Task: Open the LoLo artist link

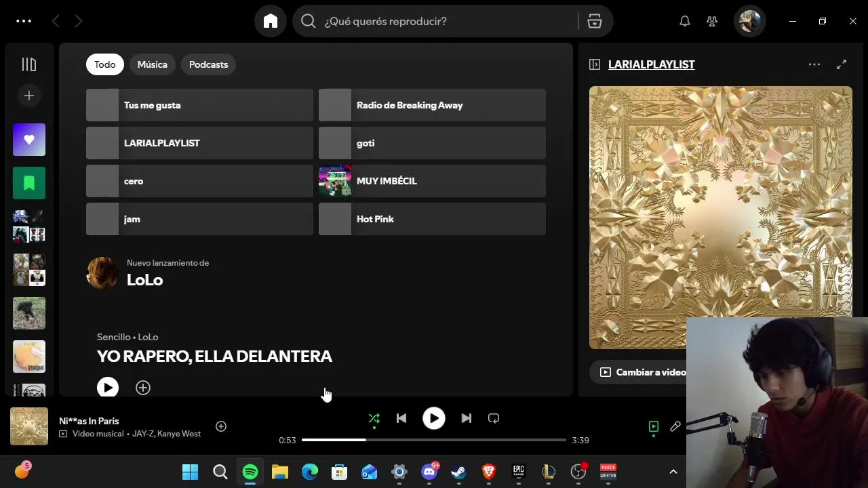Action: click(144, 280)
